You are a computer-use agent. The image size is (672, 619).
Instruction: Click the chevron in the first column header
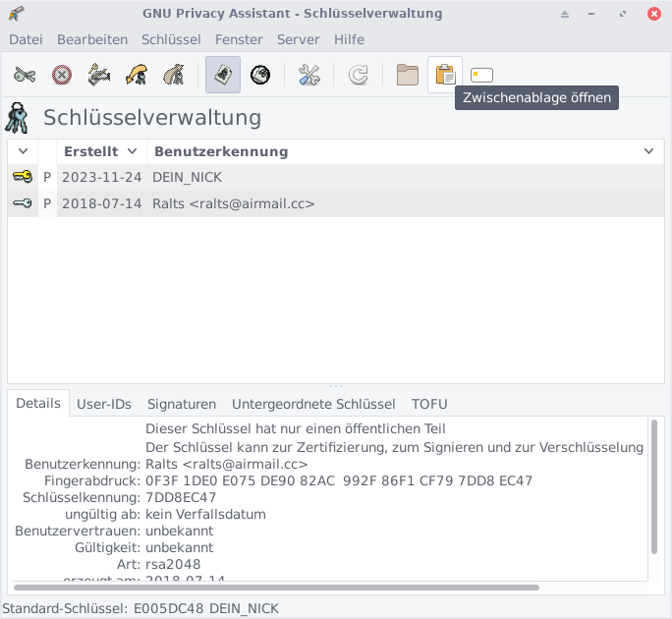pos(23,151)
